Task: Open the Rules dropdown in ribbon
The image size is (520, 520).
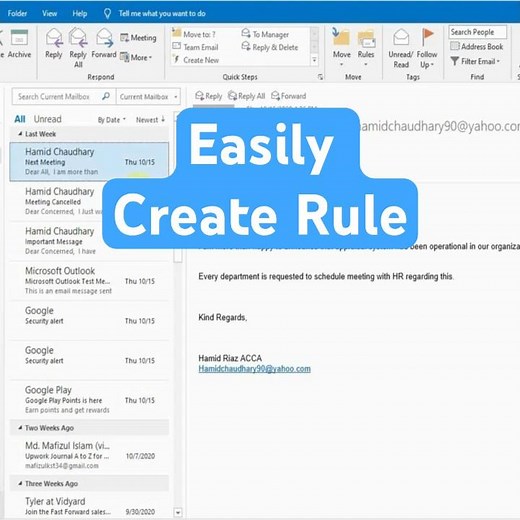Action: (x=366, y=47)
